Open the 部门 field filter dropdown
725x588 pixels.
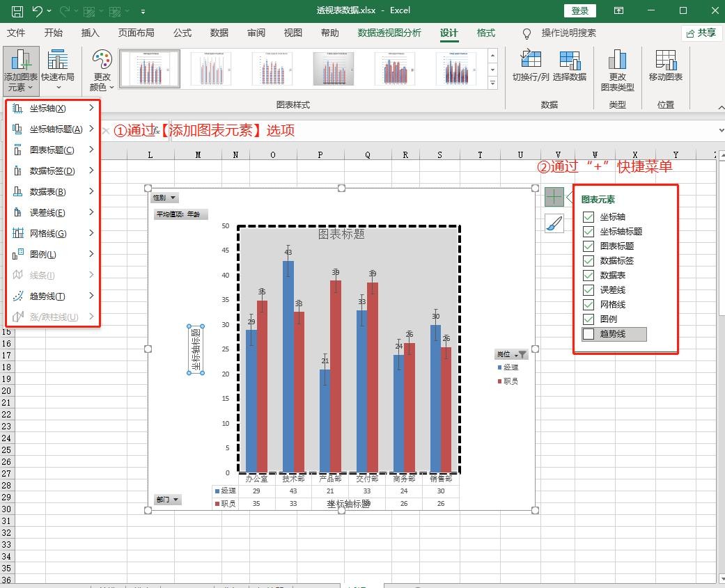168,500
